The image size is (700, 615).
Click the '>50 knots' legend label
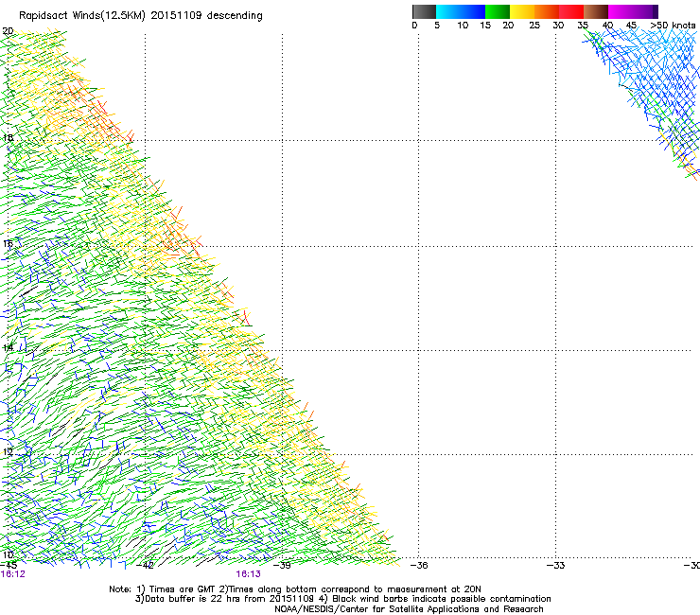pyautogui.click(x=673, y=26)
